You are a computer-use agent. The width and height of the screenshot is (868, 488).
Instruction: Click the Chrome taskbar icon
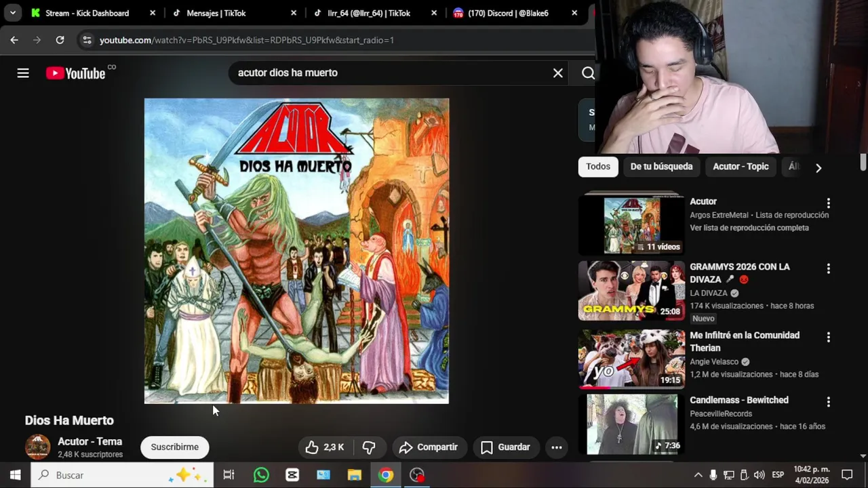pyautogui.click(x=386, y=475)
